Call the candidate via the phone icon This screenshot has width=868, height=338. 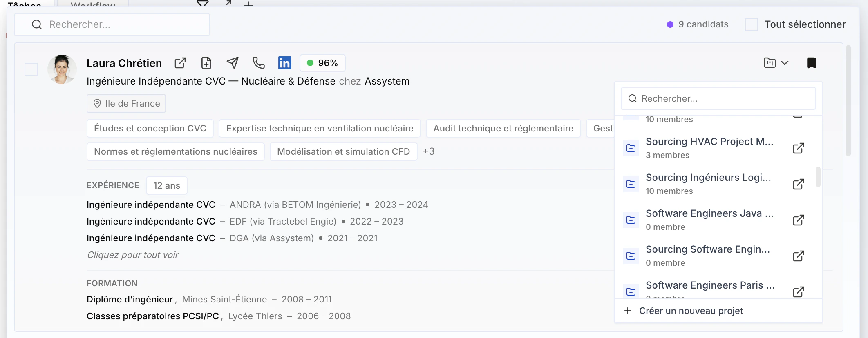point(259,63)
